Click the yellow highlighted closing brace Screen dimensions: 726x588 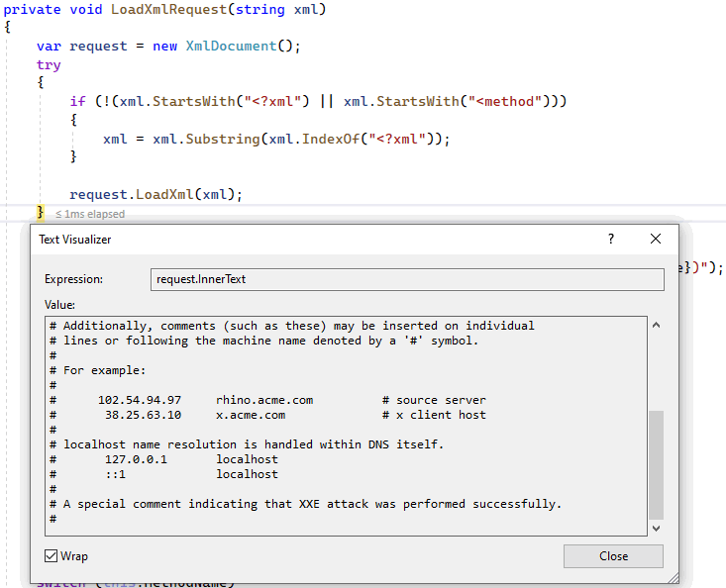(x=41, y=213)
